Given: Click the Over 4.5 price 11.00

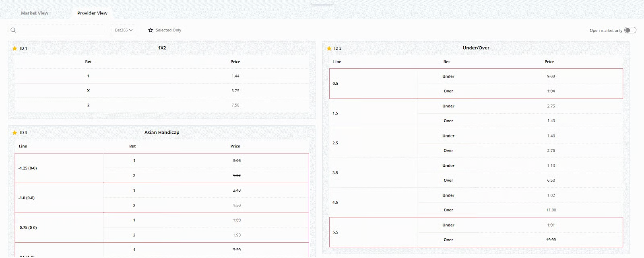Looking at the screenshot, I should (551, 210).
